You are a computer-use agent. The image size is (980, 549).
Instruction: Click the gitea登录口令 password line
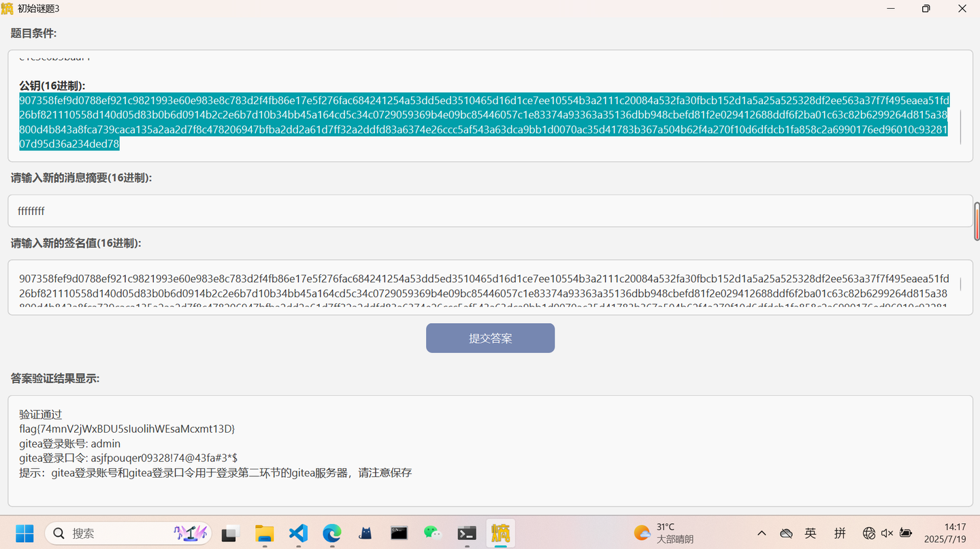click(128, 458)
